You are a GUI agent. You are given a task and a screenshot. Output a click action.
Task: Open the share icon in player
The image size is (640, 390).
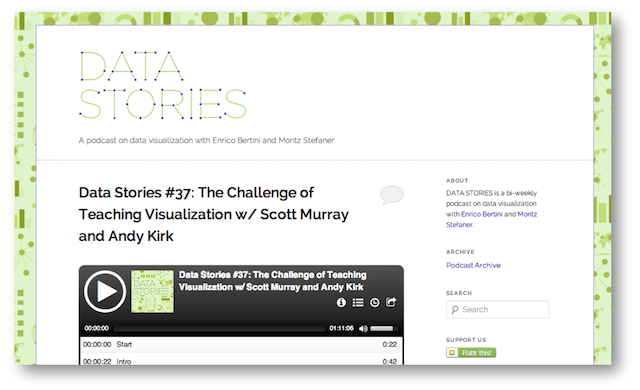391,302
